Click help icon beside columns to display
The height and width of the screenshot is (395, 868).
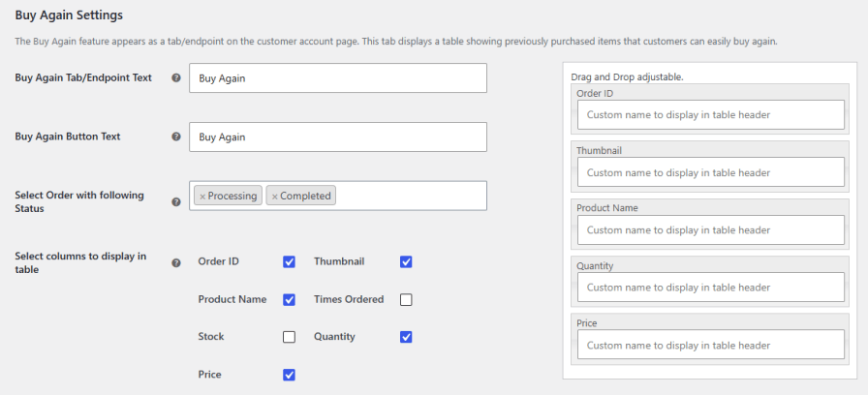click(176, 262)
